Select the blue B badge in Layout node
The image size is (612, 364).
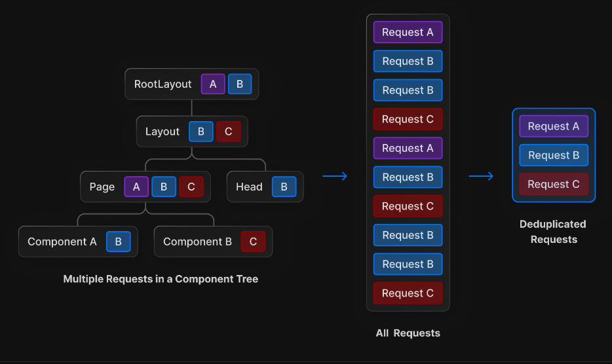201,132
